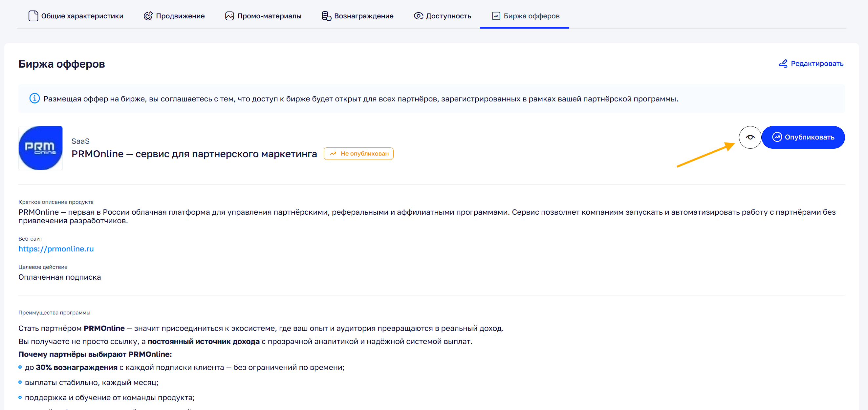
Task: Click the coins icon beside Вознаграждение
Action: [x=326, y=16]
